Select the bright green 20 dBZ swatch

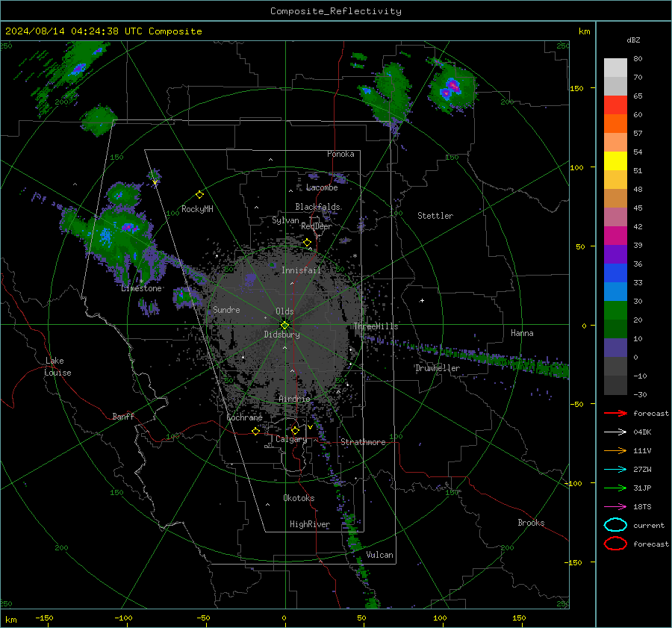coord(615,310)
